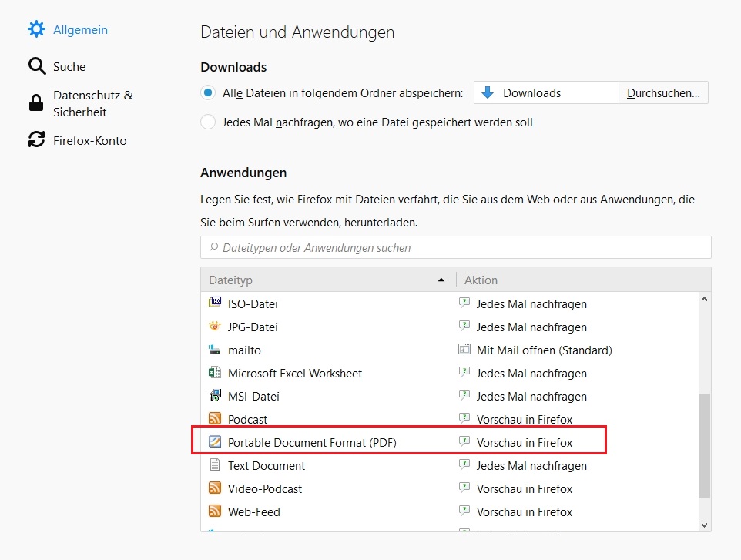Click the ISO-Datei icon

[215, 303]
